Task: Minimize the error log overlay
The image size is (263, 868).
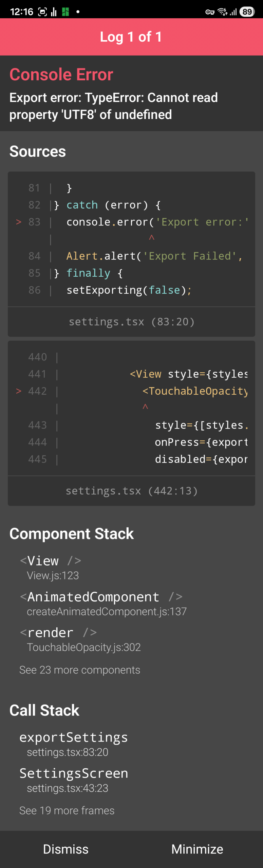Action: pos(197,849)
